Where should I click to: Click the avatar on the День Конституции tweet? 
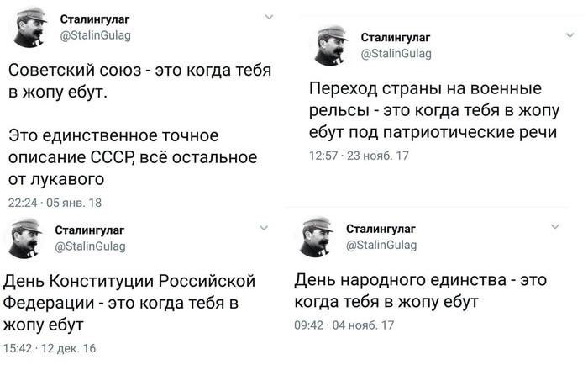[x=24, y=238]
